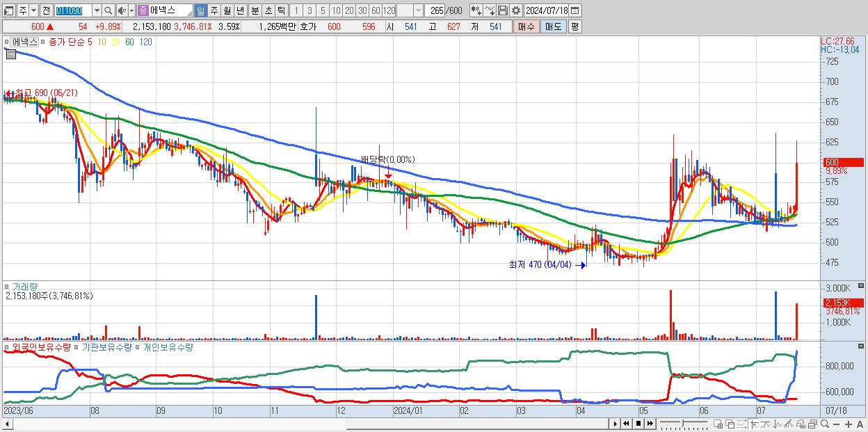Screen dimensions: 868x432
Task: Select the 3 interval button
Action: coord(310,10)
